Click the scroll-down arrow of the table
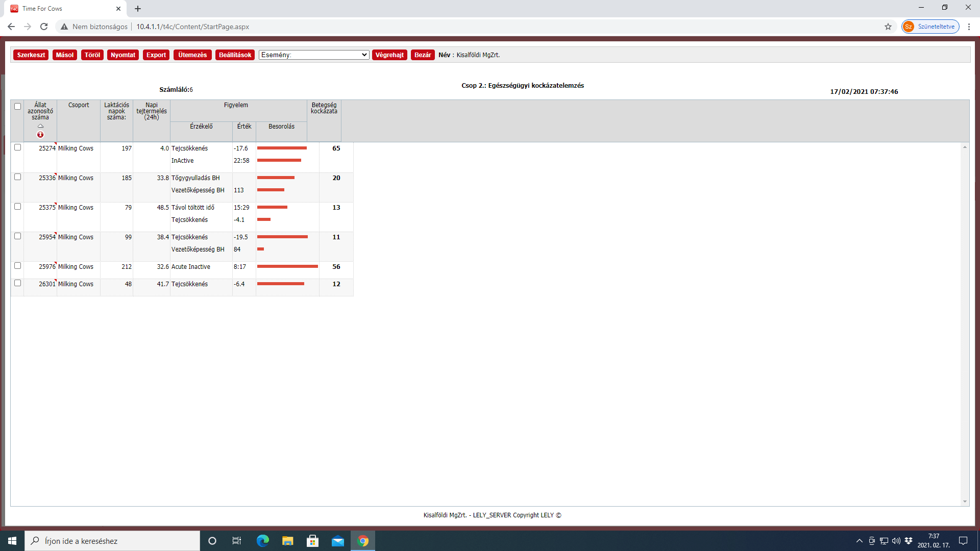This screenshot has height=551, width=980. click(x=965, y=502)
